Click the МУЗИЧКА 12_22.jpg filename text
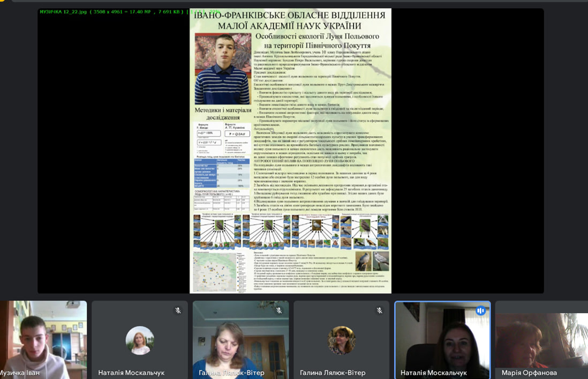 (x=63, y=11)
